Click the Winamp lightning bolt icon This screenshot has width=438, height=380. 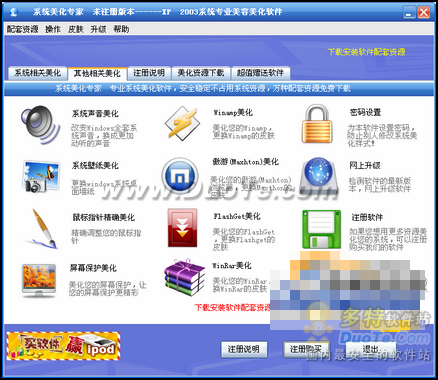pos(182,123)
